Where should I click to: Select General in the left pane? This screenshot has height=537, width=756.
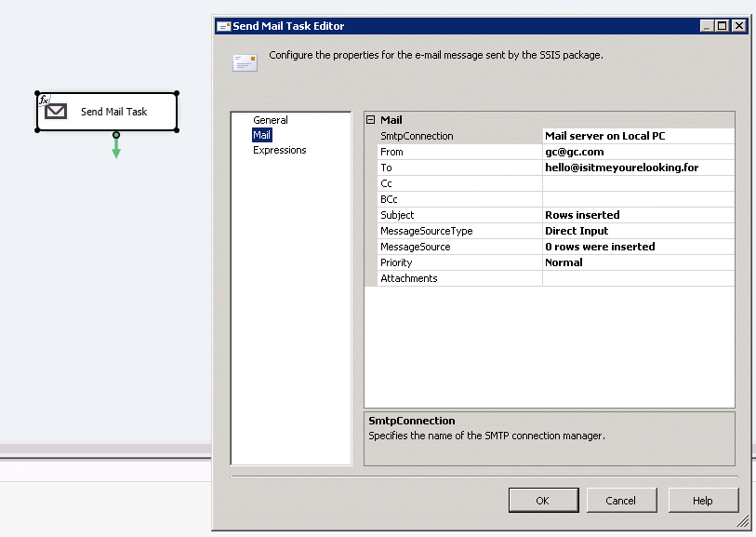pyautogui.click(x=271, y=120)
